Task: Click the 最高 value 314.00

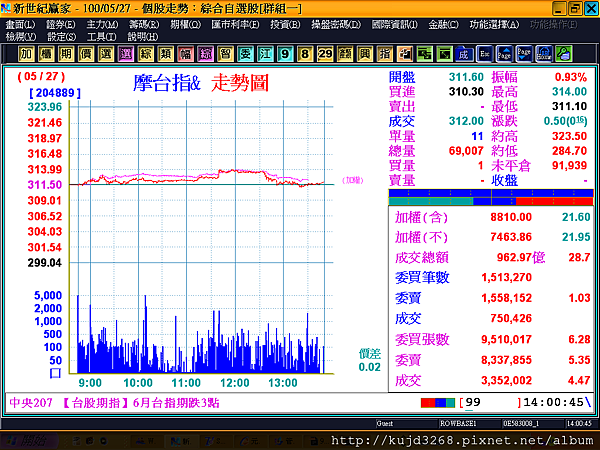Action: pos(569,92)
